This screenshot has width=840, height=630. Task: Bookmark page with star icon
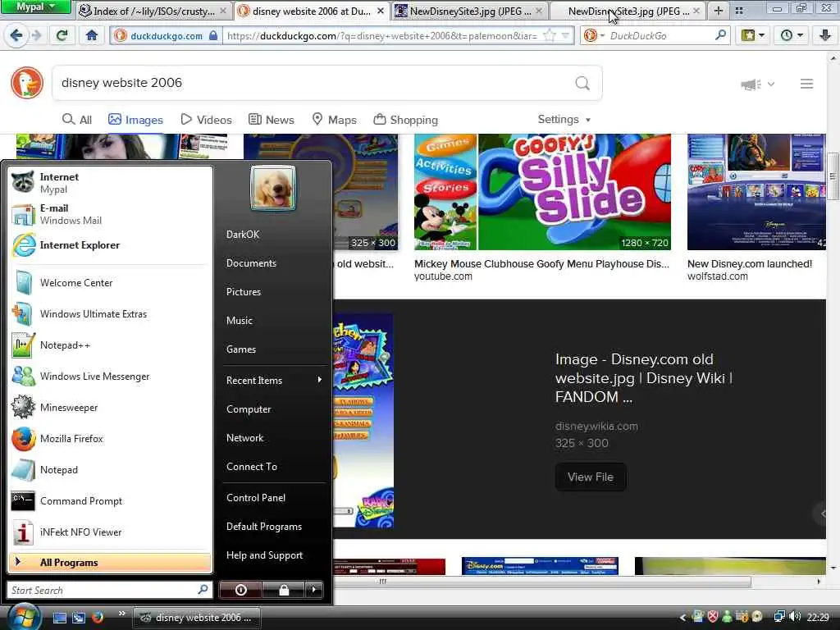pyautogui.click(x=549, y=36)
